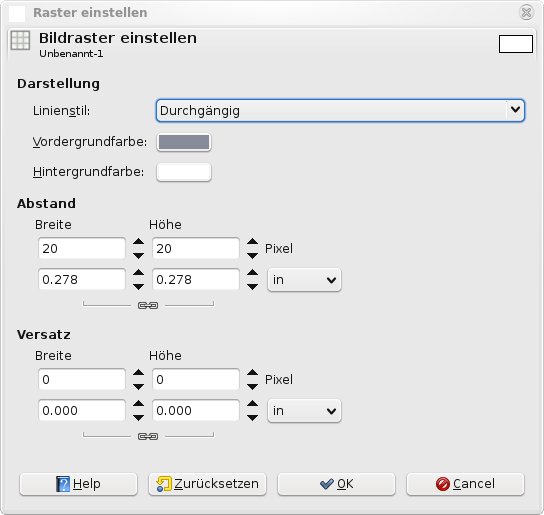The height and width of the screenshot is (515, 544).
Task: Confirm grid settings with OK button
Action: (337, 484)
